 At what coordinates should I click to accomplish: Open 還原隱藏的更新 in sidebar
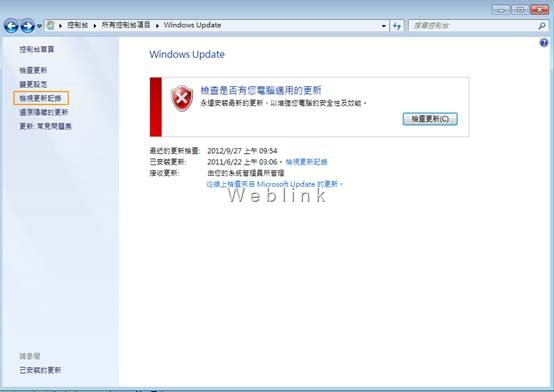pyautogui.click(x=43, y=112)
